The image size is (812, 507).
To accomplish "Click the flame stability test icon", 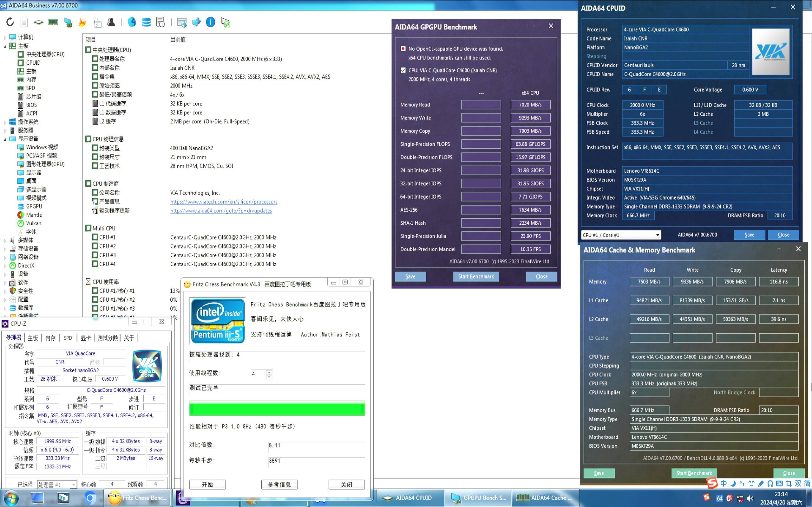I will [82, 22].
